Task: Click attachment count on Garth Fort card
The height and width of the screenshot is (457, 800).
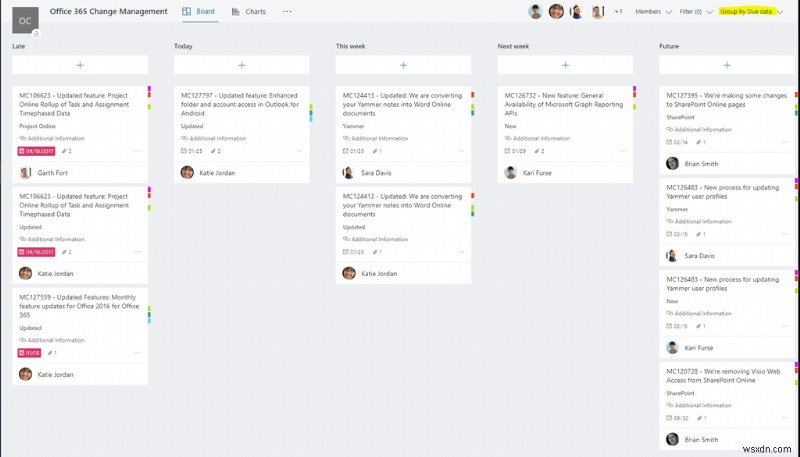Action: click(x=67, y=151)
